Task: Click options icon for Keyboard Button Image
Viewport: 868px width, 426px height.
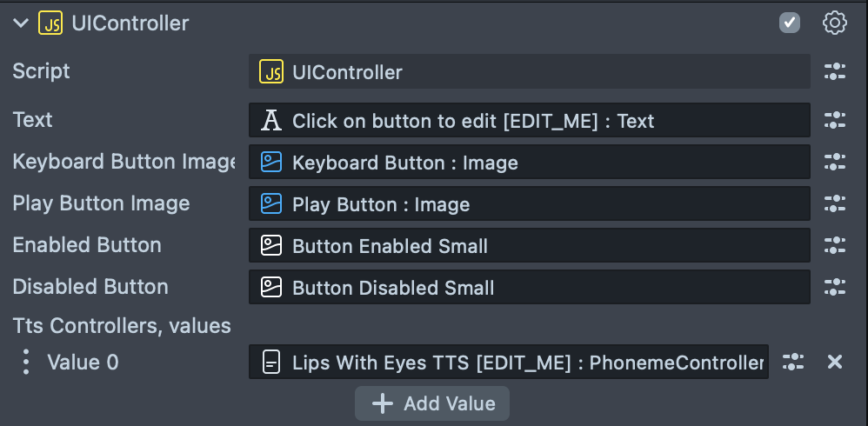Action: (835, 162)
